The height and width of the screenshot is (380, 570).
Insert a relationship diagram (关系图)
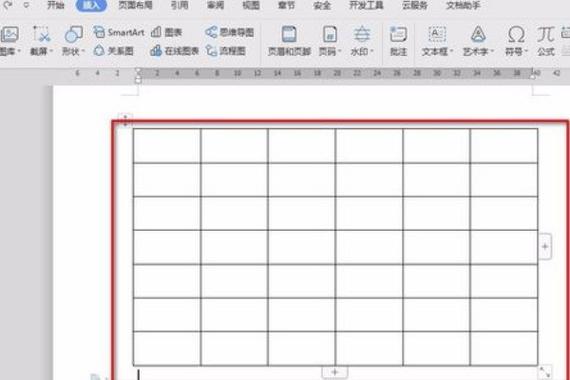tap(114, 51)
